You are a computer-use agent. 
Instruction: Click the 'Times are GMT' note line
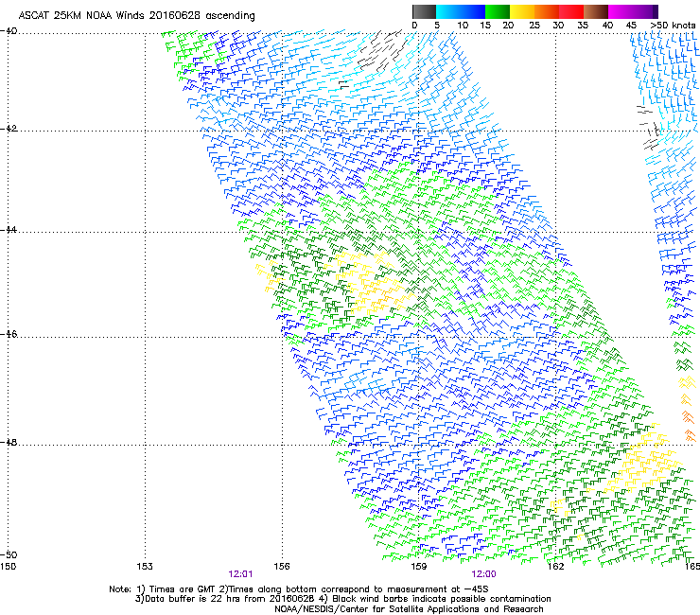(299, 589)
